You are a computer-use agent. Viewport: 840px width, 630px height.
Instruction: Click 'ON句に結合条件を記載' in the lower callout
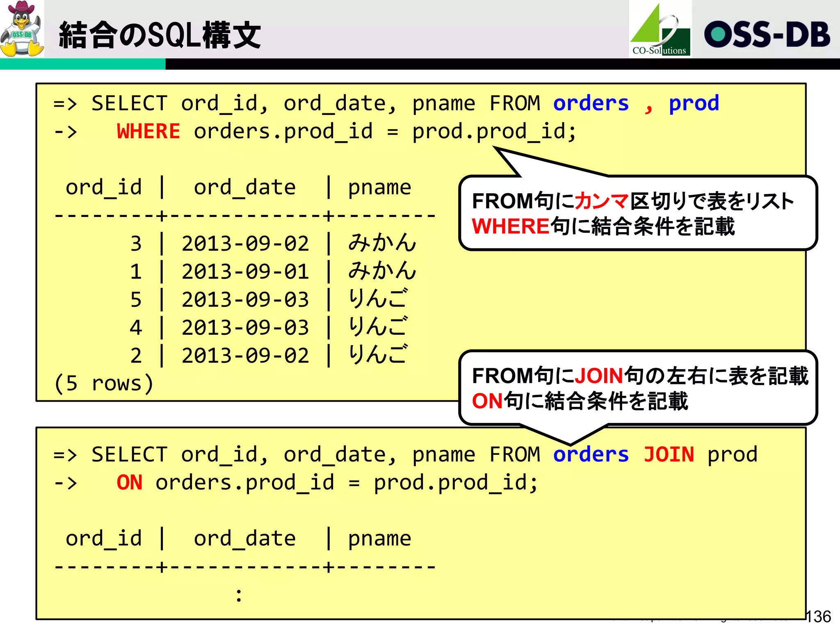(x=580, y=401)
